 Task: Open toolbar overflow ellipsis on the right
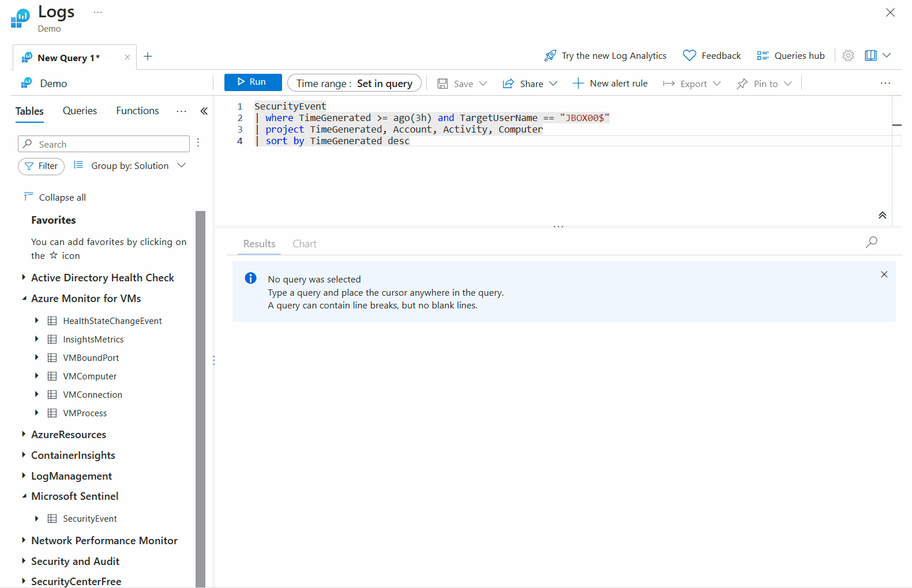point(885,84)
